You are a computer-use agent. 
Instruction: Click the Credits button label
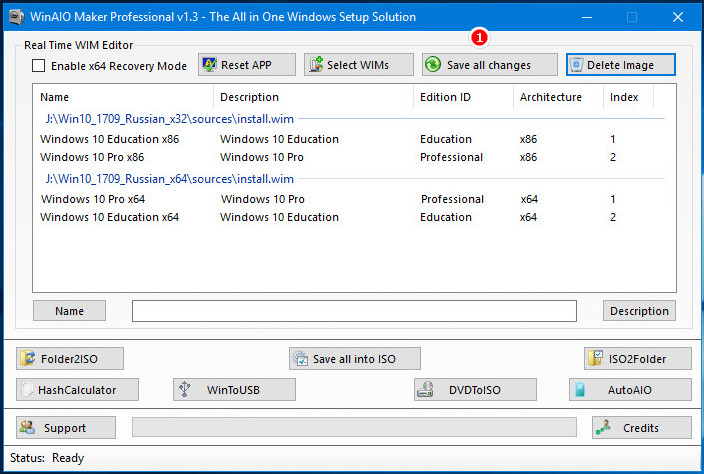[x=641, y=428]
